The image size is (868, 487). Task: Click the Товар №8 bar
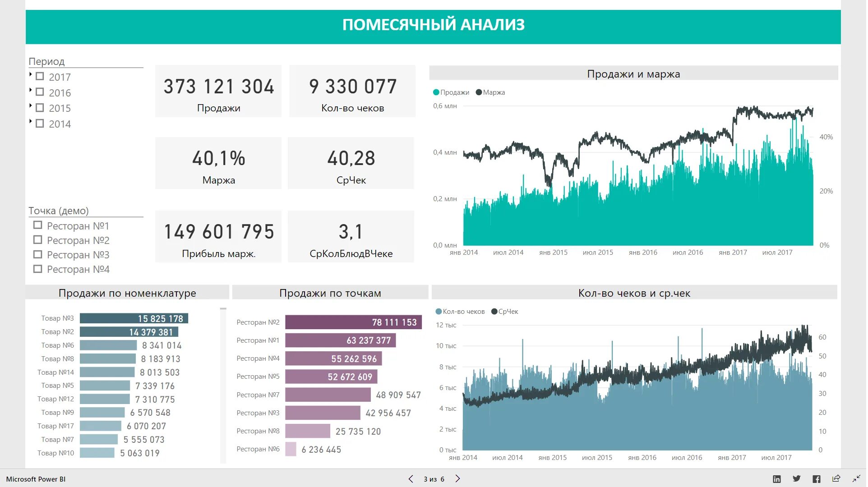point(108,359)
